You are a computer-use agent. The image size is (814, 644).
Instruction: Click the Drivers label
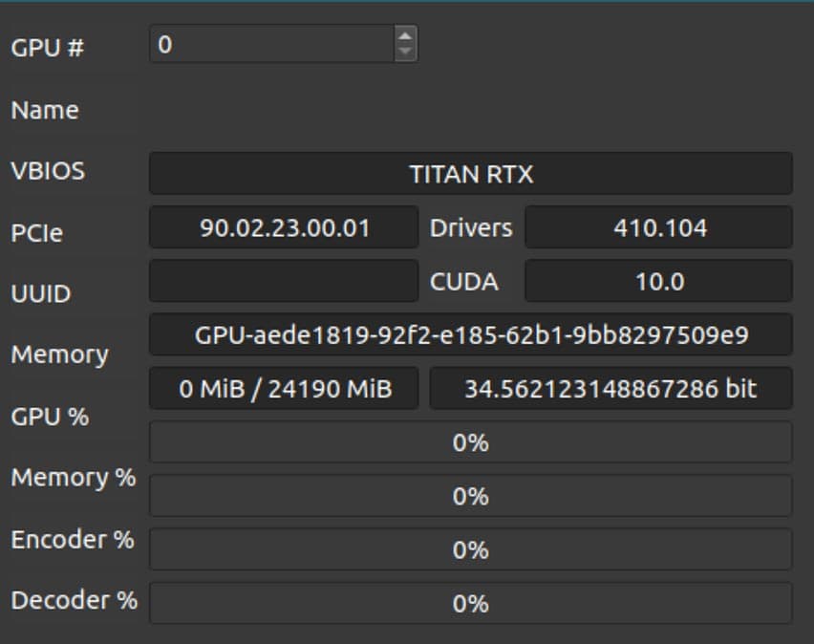pyautogui.click(x=471, y=228)
